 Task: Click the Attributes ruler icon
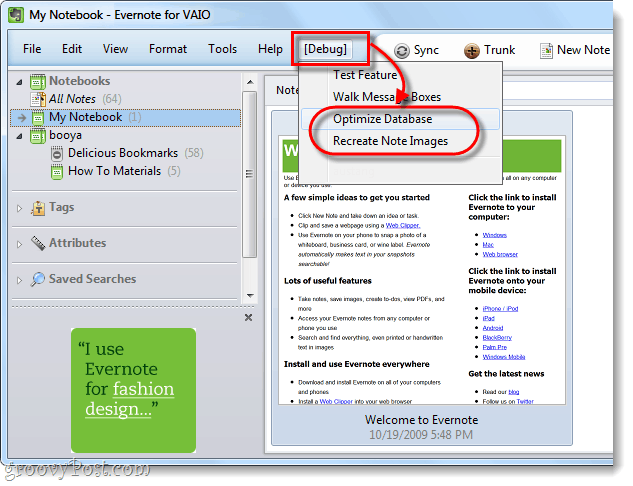point(38,243)
